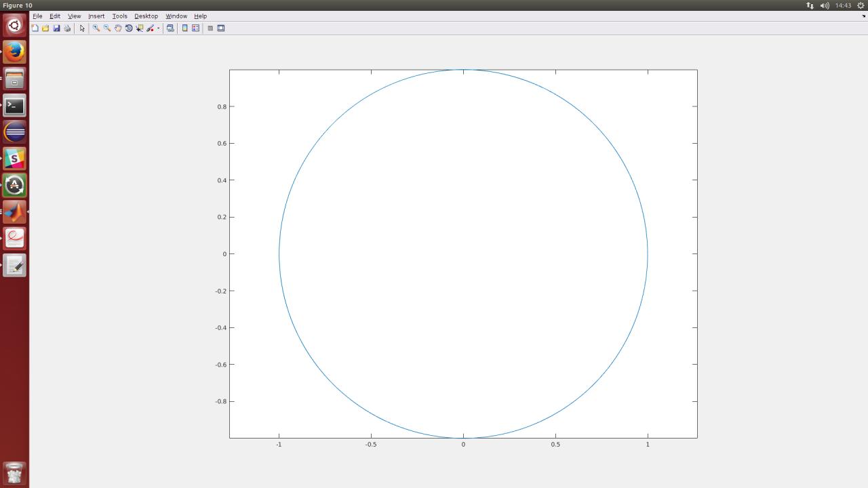
Task: Toggle the Data Cursor tool
Action: pyautogui.click(x=140, y=28)
